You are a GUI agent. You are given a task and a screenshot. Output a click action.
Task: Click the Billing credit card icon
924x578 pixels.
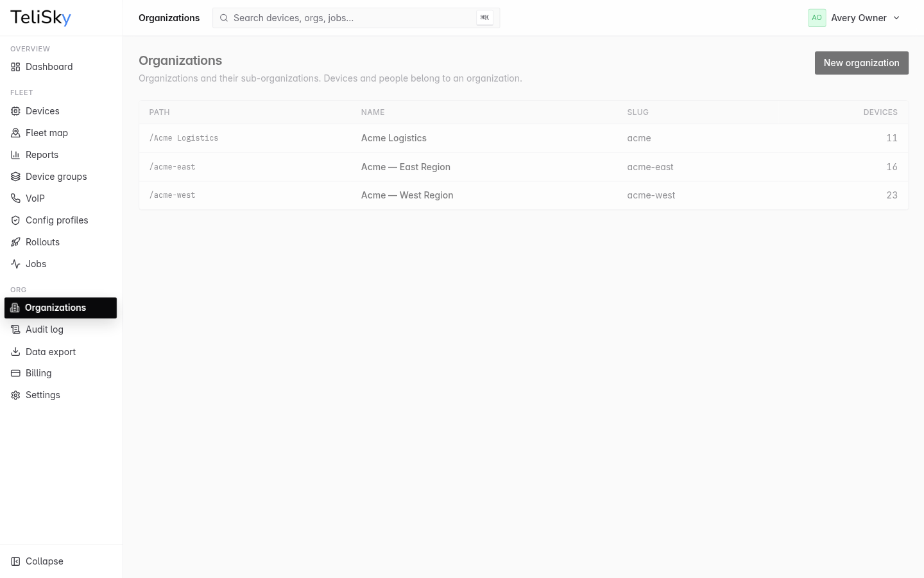pyautogui.click(x=15, y=373)
